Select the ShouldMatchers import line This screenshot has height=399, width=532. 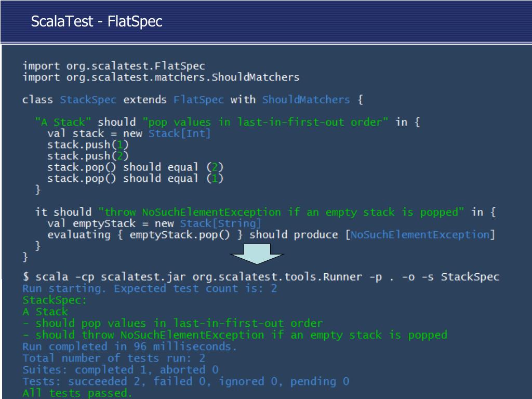(x=161, y=77)
